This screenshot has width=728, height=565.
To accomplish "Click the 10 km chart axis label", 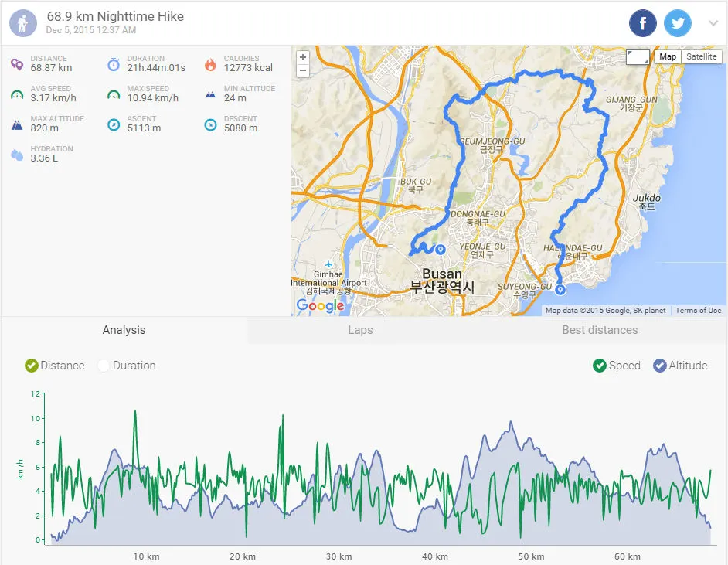I will pos(146,556).
